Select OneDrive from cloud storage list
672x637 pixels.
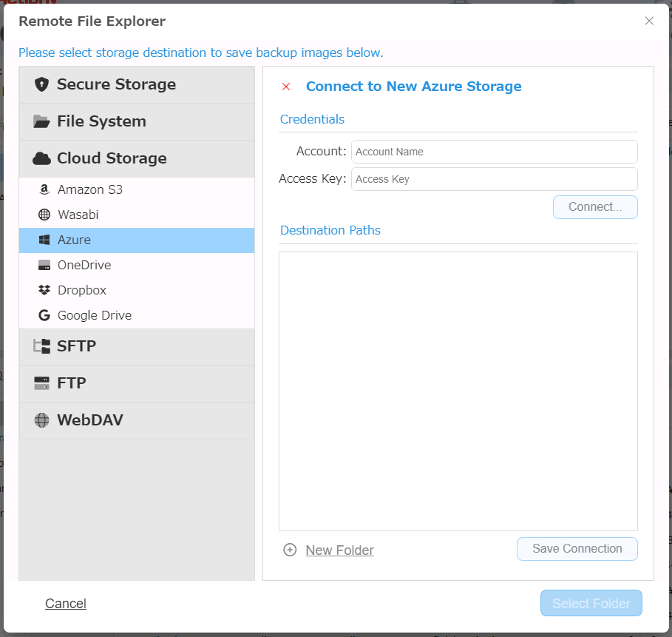pyautogui.click(x=84, y=265)
